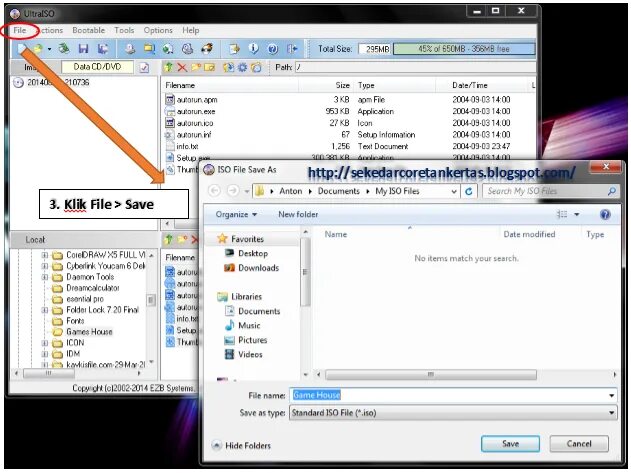Click green Up arrow in Local pane toolbar
The image size is (631, 473).
coord(169,240)
